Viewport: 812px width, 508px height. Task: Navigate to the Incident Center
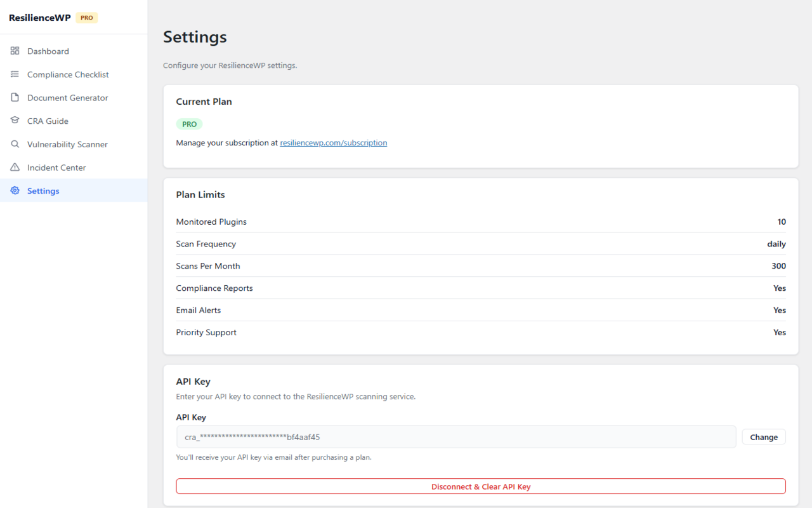point(56,167)
